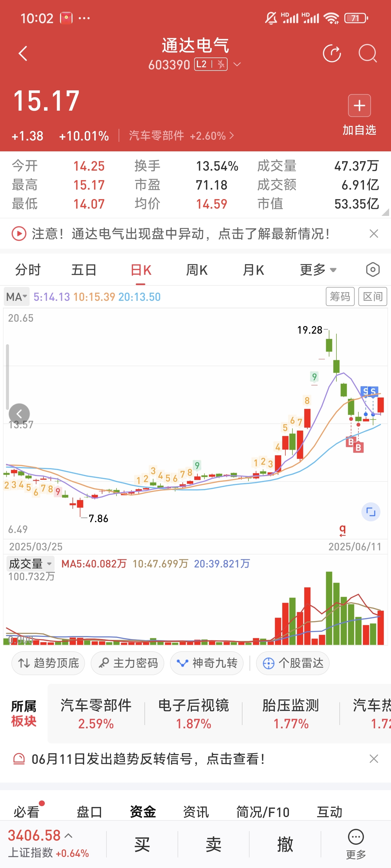Close the 趋势反转信号 alert
This screenshot has height=868, width=391.
pyautogui.click(x=374, y=759)
